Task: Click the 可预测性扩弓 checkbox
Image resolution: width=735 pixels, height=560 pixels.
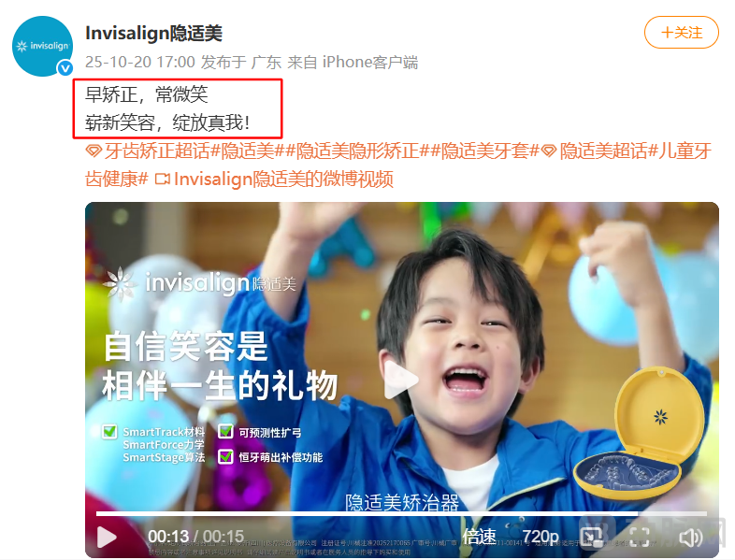Action: click(225, 431)
